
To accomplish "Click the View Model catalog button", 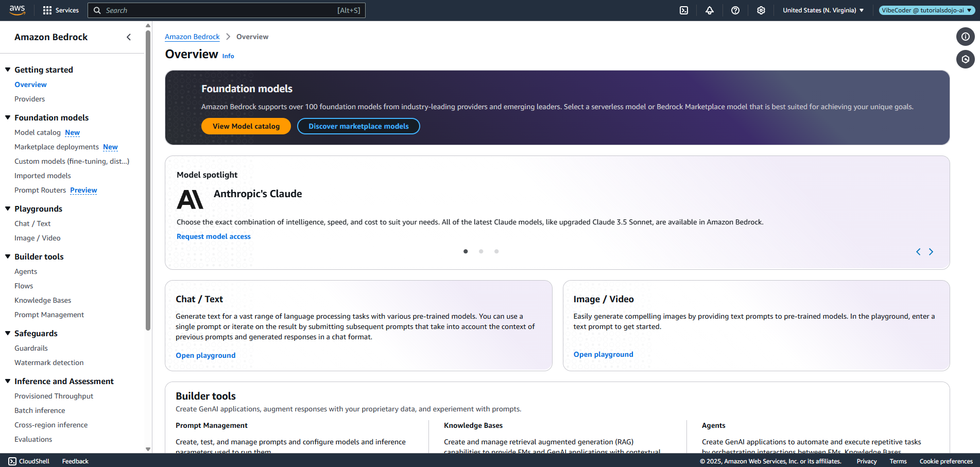I will click(x=246, y=126).
